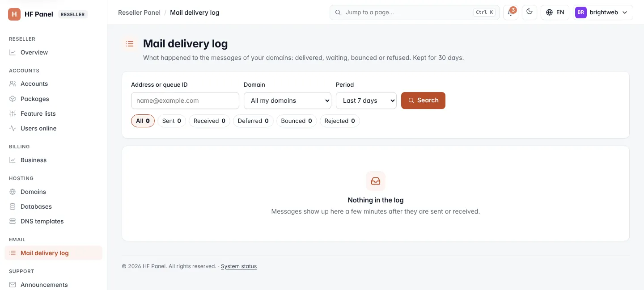Open Packages in the sidebar
Image resolution: width=644 pixels, height=290 pixels.
(53, 99)
